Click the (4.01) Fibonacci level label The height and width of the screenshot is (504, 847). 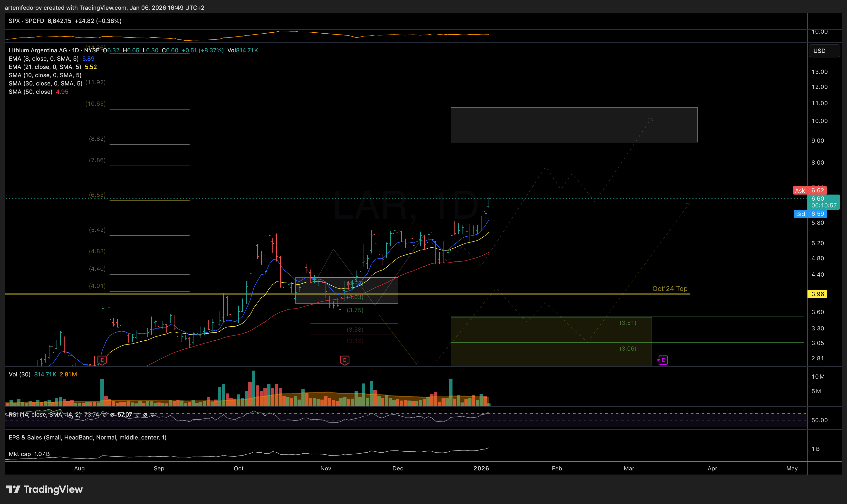click(97, 286)
